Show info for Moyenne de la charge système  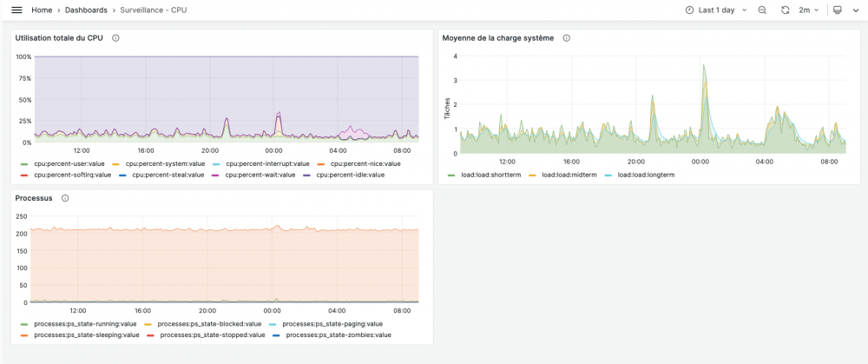point(567,38)
